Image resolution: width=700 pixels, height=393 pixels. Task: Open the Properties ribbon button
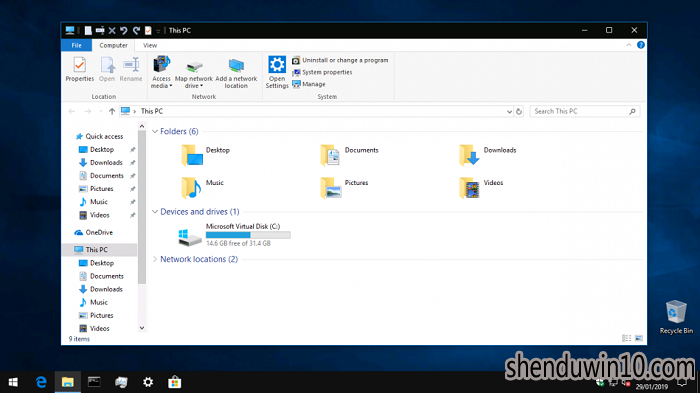pos(79,69)
